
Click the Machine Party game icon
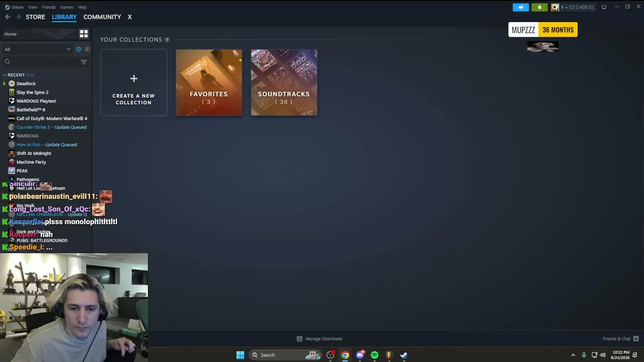click(x=12, y=162)
